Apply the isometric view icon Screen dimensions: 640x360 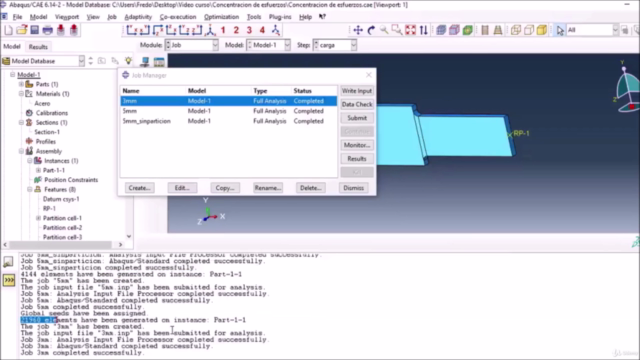[x=276, y=30]
